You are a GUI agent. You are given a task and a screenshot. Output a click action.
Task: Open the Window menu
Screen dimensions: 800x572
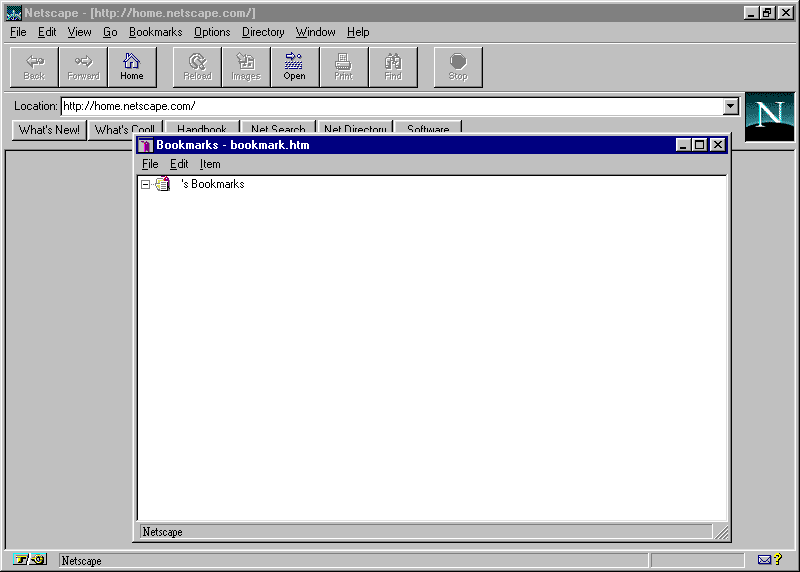click(316, 32)
